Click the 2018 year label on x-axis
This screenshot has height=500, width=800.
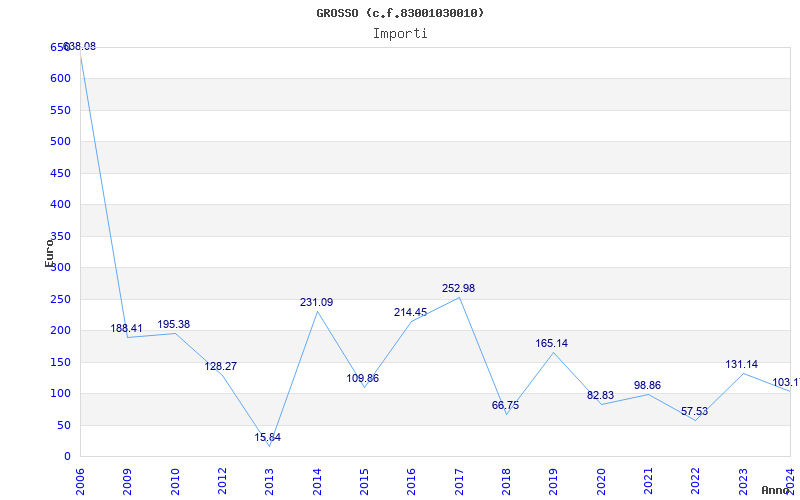point(506,482)
